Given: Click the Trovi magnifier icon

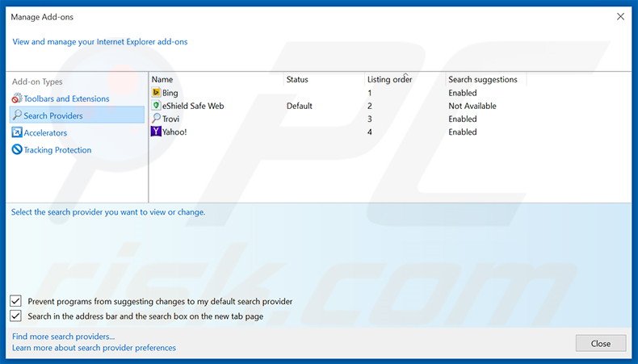Looking at the screenshot, I should tap(156, 119).
